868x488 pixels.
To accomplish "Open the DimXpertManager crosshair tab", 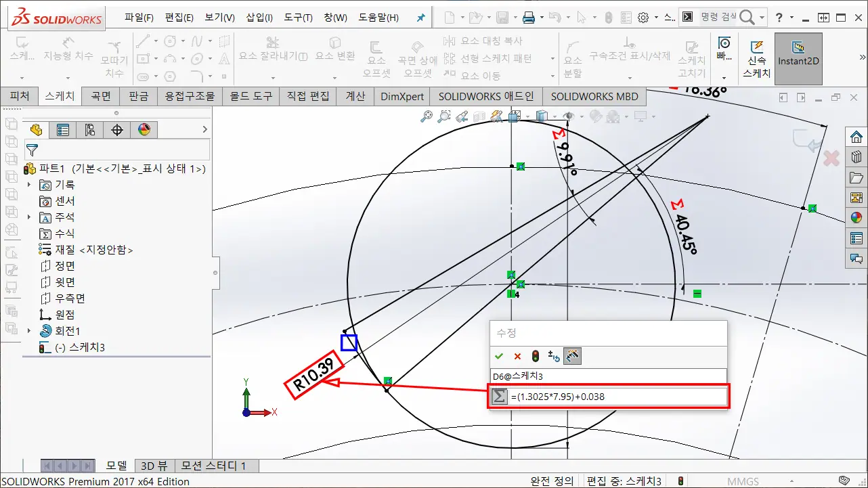I will pyautogui.click(x=117, y=129).
